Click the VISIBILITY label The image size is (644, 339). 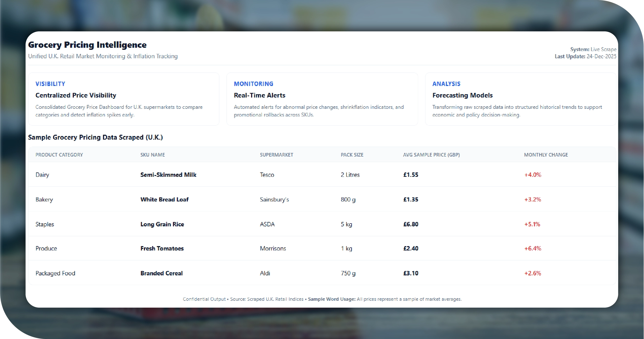click(50, 84)
